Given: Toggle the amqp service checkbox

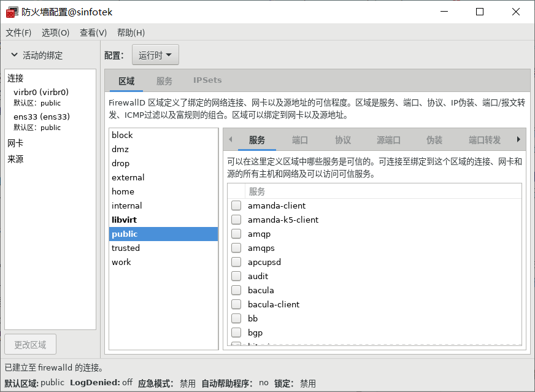Looking at the screenshot, I should [236, 234].
